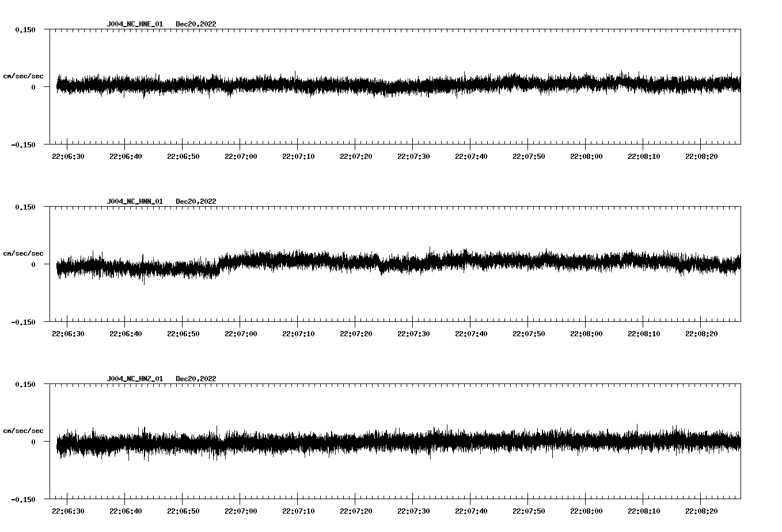Click the Dec20,2022 date on HNN plot
The height and width of the screenshot is (532, 782).
click(196, 202)
